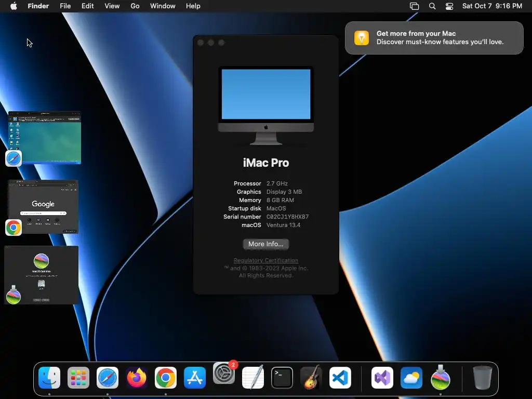This screenshot has height=399, width=532.
Task: Click the iMac Pro title text
Action: [x=265, y=163]
